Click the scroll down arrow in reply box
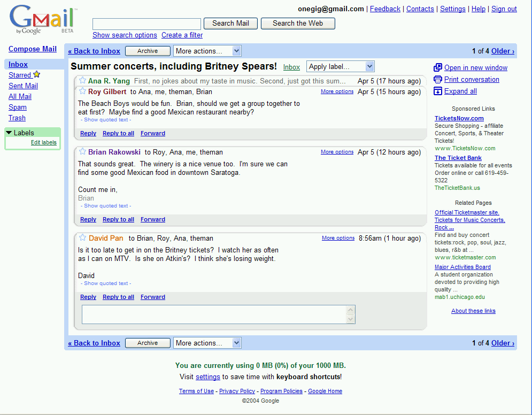 pos(351,319)
